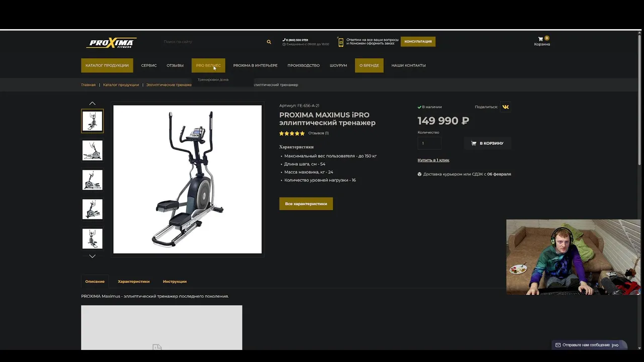Image resolution: width=644 pixels, height=362 pixels.
Task: Click the delivery info icon
Action: click(420, 174)
